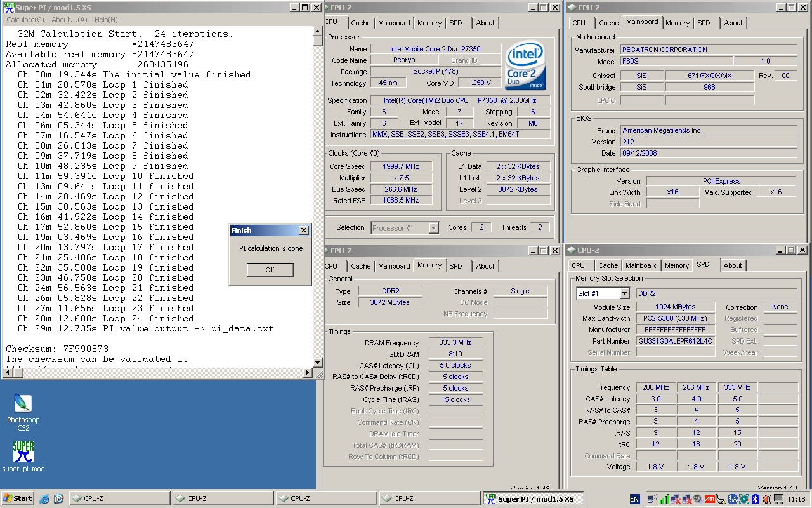Click the BIOS date value '09/12/2008'
Screen dimensions: 812x508
(709, 153)
